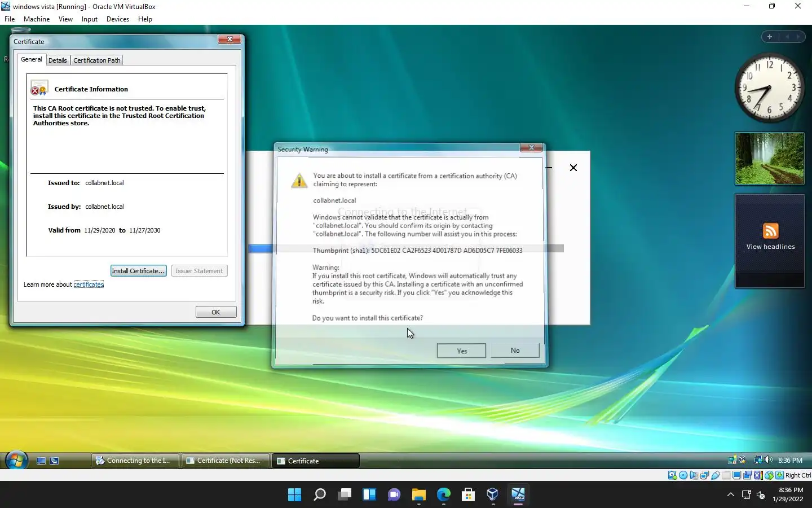Open VirtualBox Manager taskbar icon
Viewport: 812px width, 508px height.
[493, 495]
